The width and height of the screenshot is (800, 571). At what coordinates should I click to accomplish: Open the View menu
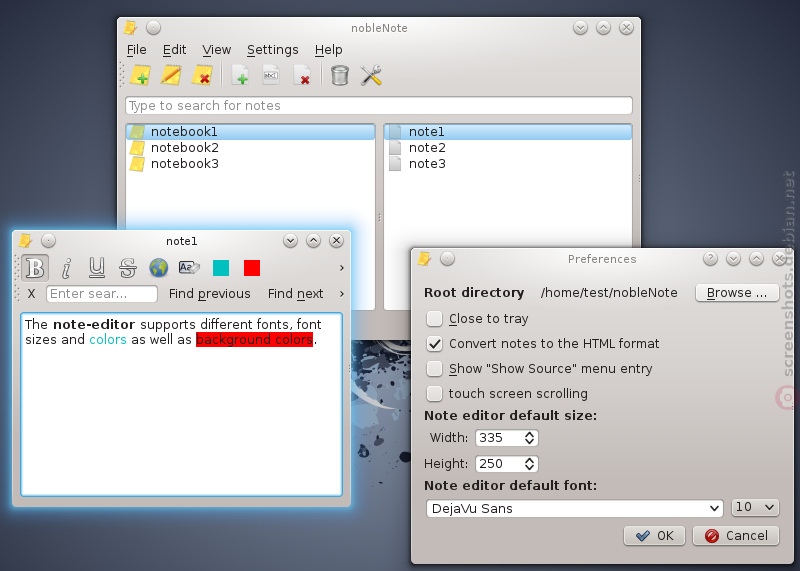pos(217,50)
